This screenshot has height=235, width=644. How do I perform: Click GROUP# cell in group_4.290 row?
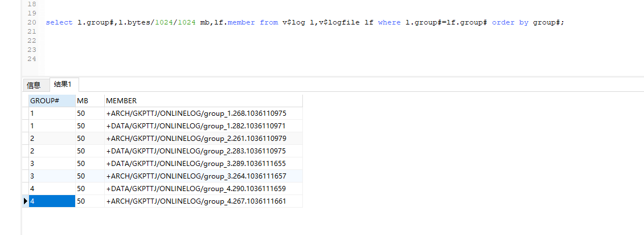point(52,188)
